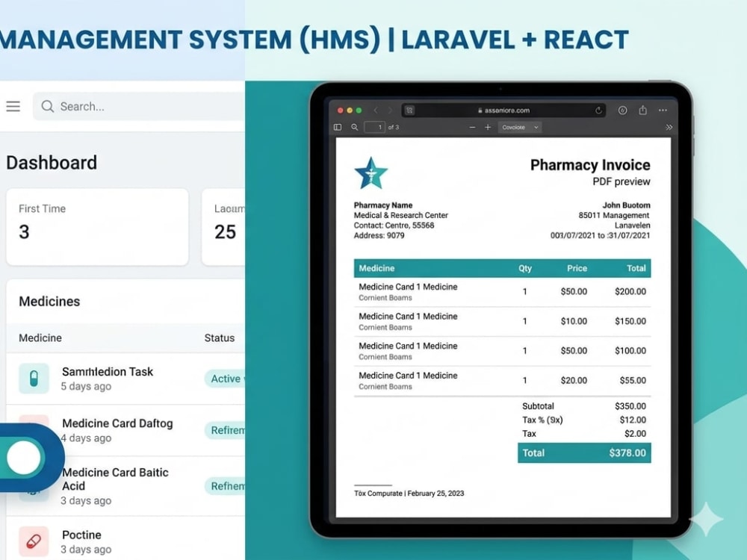The height and width of the screenshot is (560, 747).
Task: Click the $200.00 total cell
Action: 630,291
